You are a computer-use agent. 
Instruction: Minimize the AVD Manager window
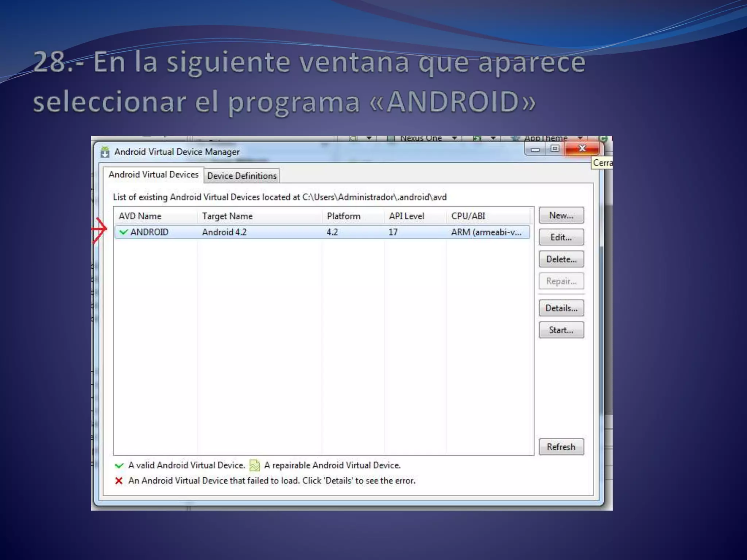pyautogui.click(x=535, y=149)
